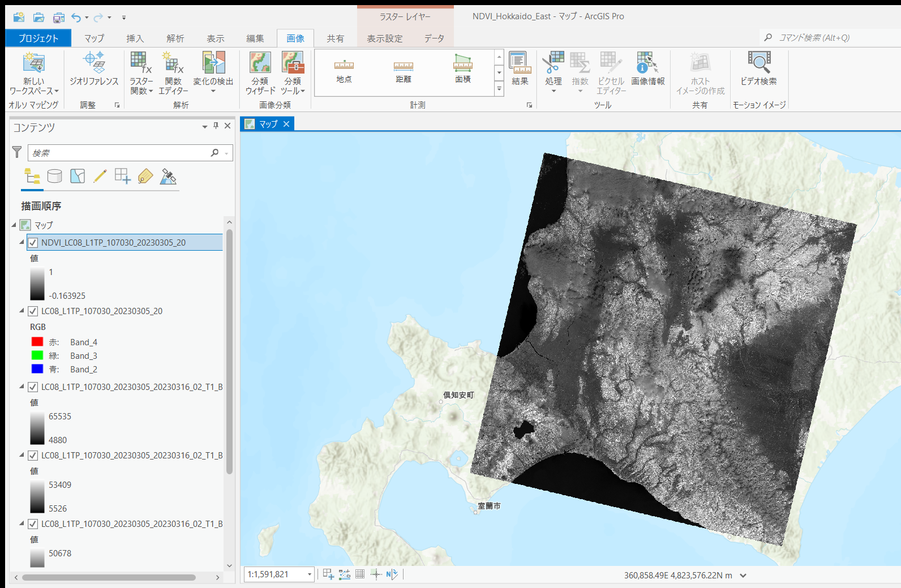Switch to the マップ ribbon tab

tap(95, 38)
